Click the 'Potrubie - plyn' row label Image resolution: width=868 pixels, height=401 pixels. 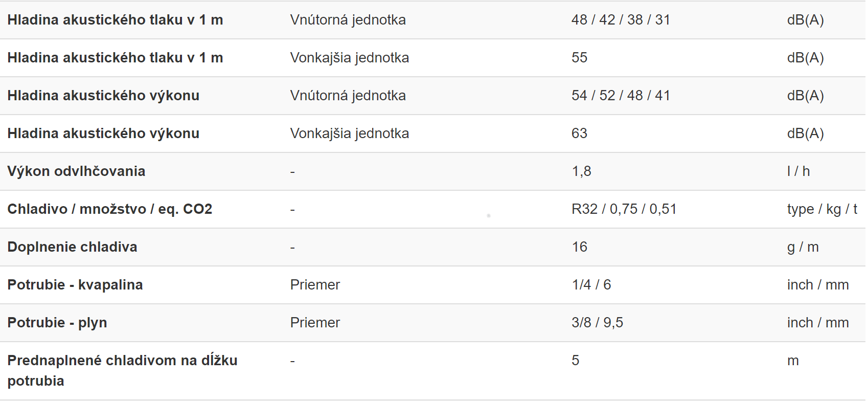[x=57, y=323]
